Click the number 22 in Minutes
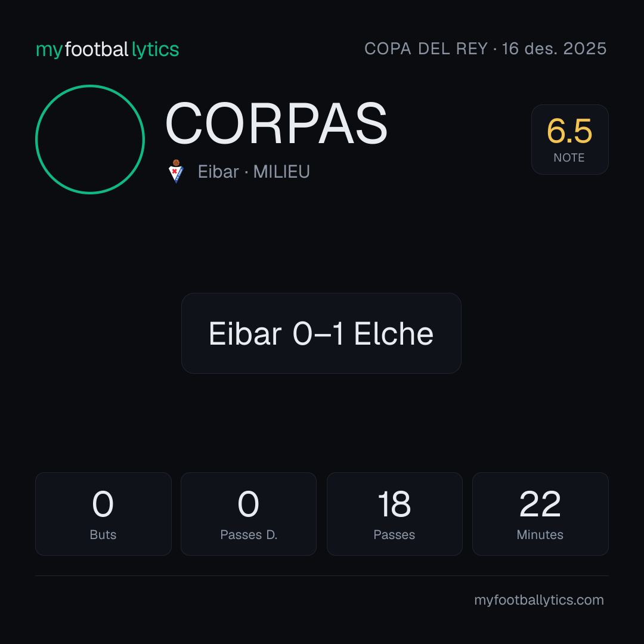Image resolution: width=644 pixels, height=644 pixels. tap(540, 504)
